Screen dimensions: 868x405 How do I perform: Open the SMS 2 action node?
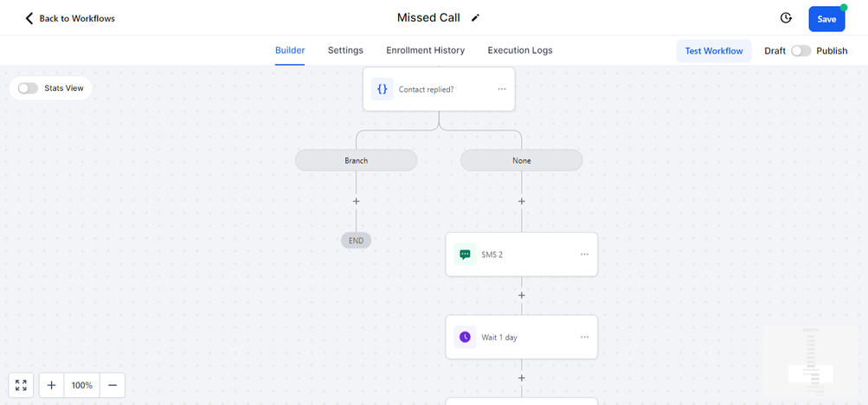[x=522, y=254]
